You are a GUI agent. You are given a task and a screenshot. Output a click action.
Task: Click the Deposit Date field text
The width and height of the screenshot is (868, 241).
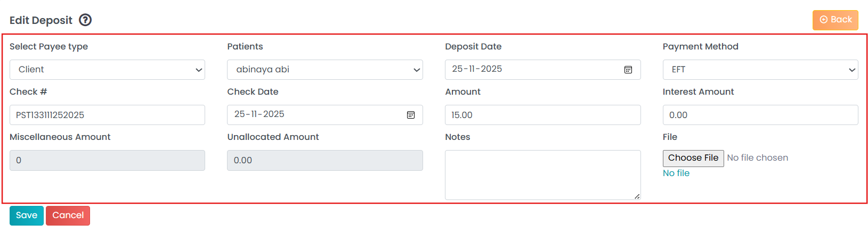(x=477, y=69)
